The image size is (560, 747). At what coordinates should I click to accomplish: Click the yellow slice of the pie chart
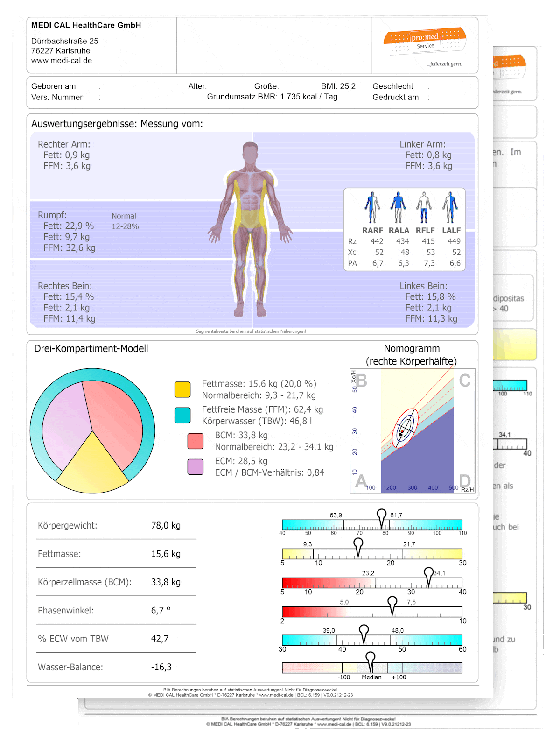[92, 467]
